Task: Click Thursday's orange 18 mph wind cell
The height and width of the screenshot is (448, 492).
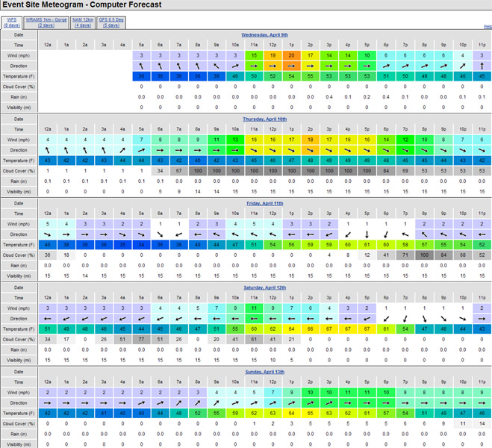Action: pyautogui.click(x=311, y=140)
